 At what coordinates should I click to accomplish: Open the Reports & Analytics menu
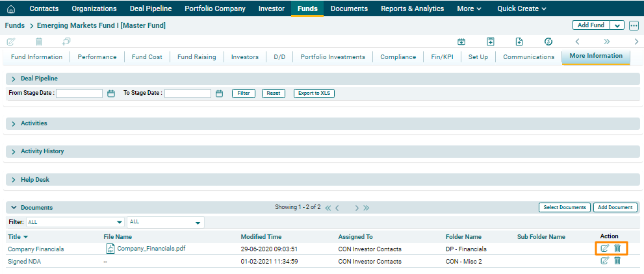tap(412, 9)
